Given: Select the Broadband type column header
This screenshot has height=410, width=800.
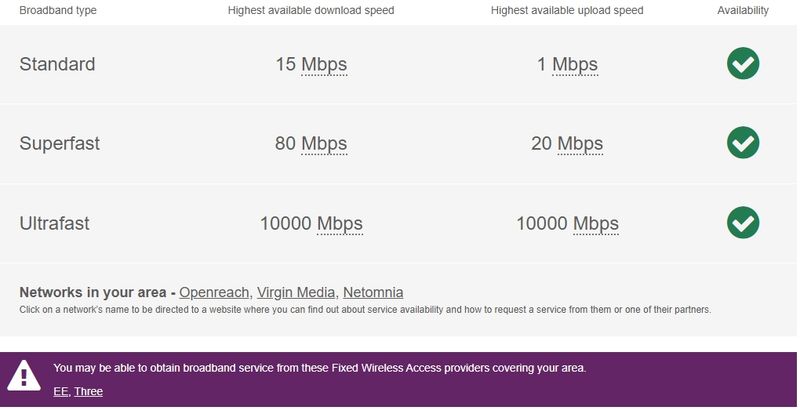Looking at the screenshot, I should [x=58, y=10].
